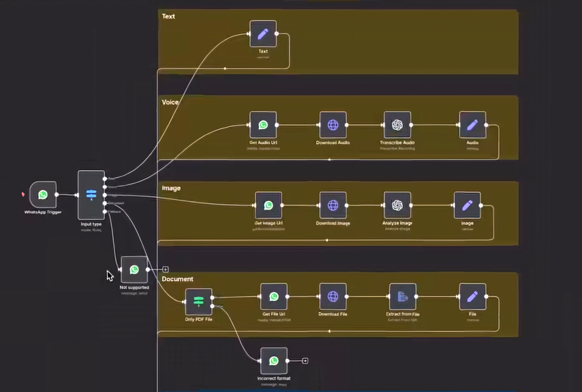Select the Not supported WhatsApp node
Screen dimensions: 582x392
134,269
